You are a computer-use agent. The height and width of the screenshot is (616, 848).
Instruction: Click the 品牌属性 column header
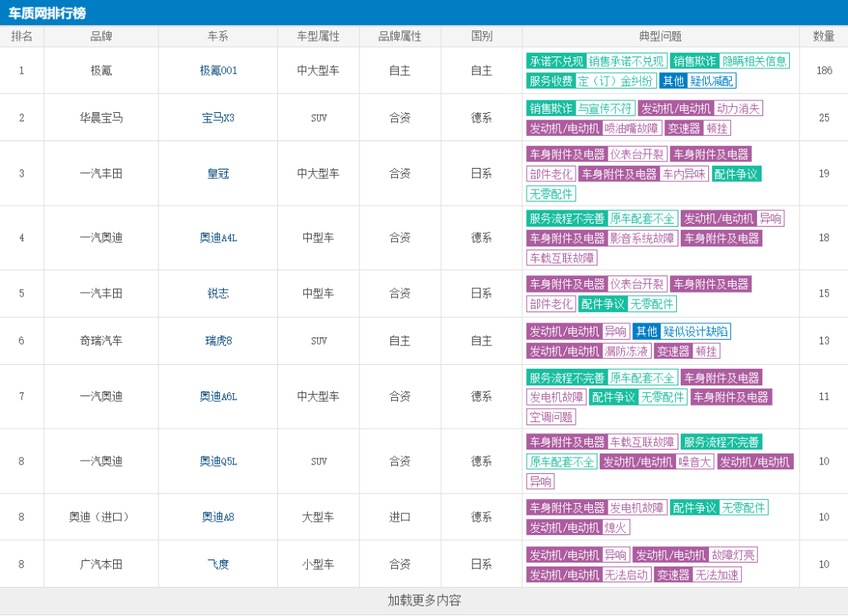point(400,36)
